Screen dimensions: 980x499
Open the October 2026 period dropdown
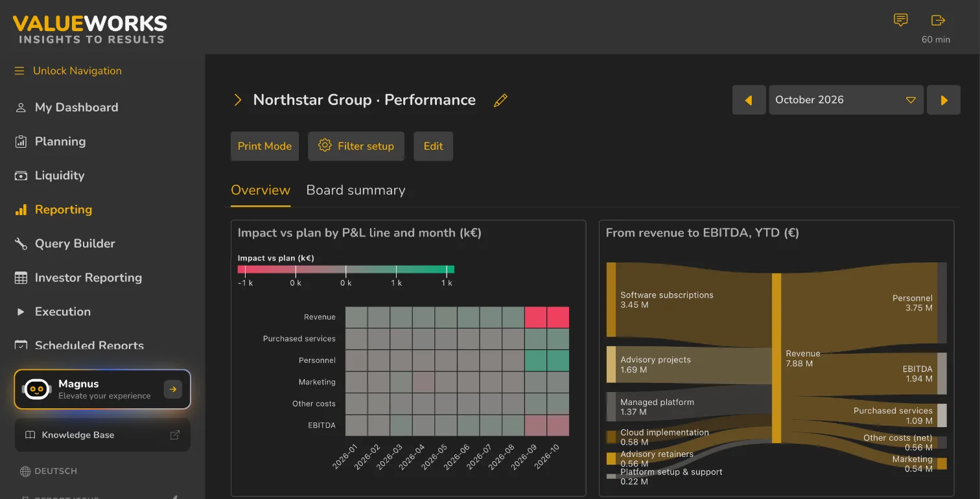point(846,100)
